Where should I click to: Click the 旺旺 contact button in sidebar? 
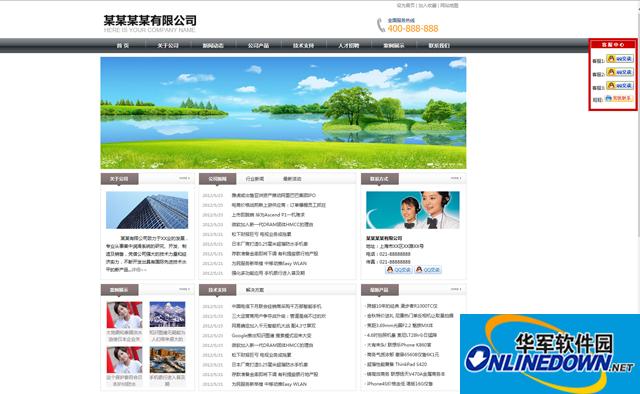tap(619, 98)
